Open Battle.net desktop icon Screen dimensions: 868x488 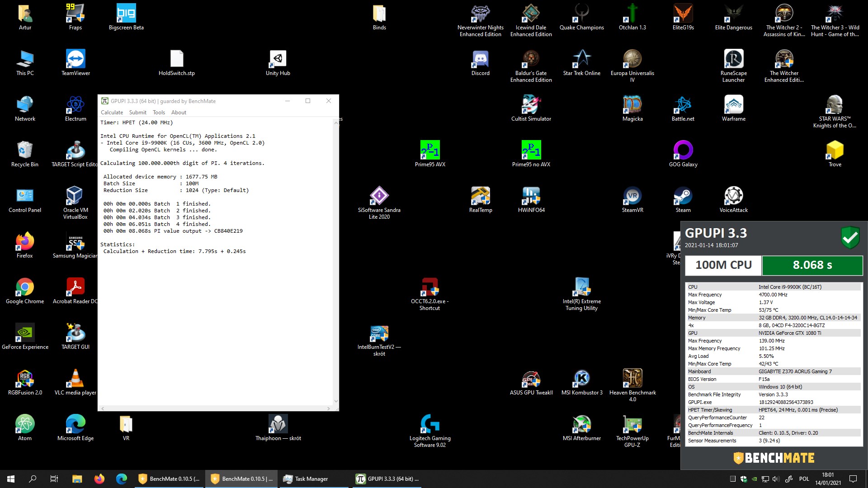click(683, 108)
